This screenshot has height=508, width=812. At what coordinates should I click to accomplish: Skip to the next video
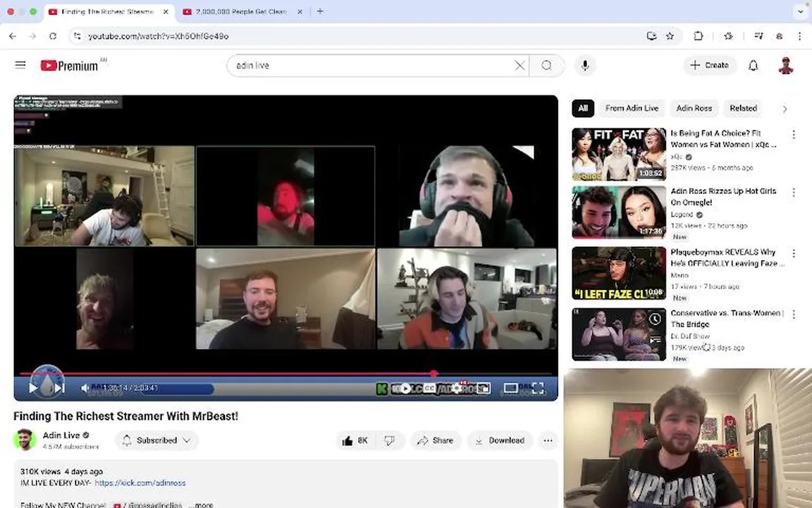click(x=59, y=388)
